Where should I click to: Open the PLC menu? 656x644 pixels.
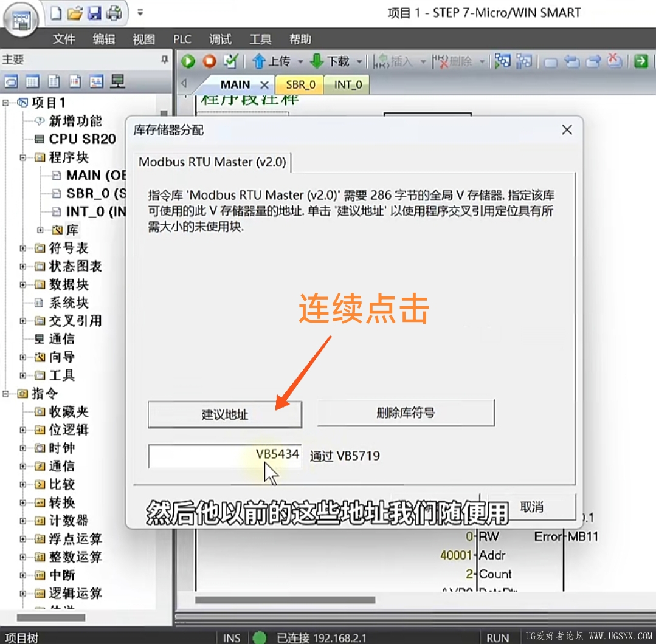coord(182,39)
